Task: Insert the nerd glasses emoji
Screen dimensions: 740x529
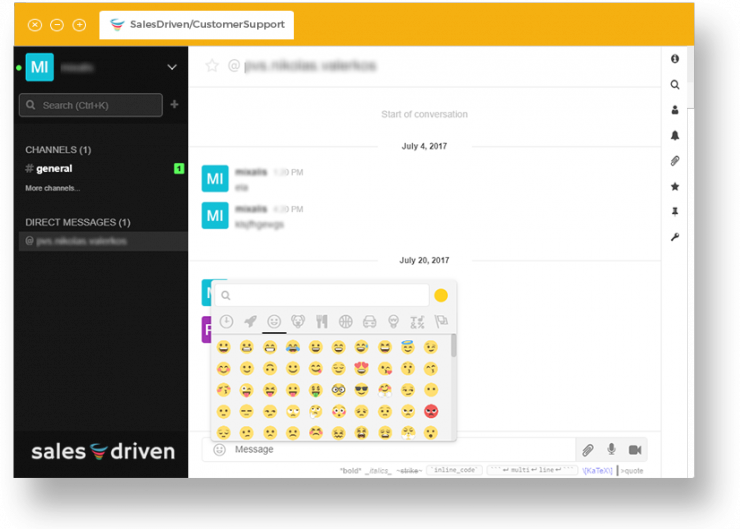Action: pyautogui.click(x=338, y=390)
